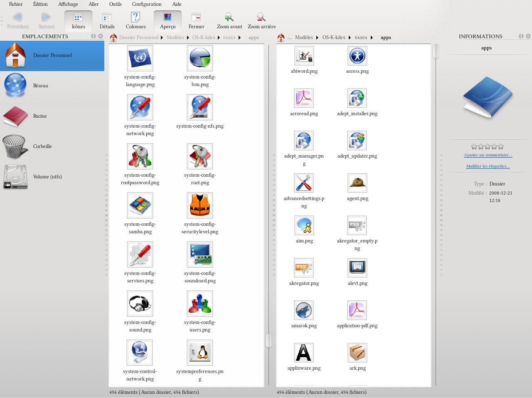Click the left pane home breadcrumb icon
The width and height of the screenshot is (532, 398).
[113, 37]
